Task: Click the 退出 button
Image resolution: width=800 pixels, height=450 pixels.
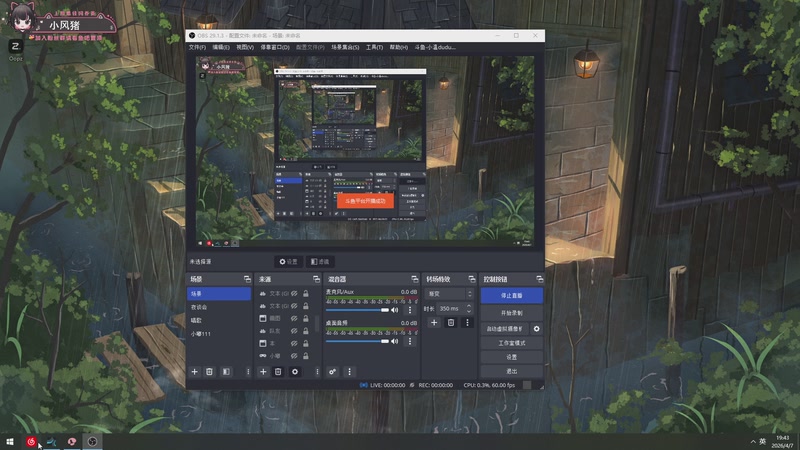Action: click(511, 371)
